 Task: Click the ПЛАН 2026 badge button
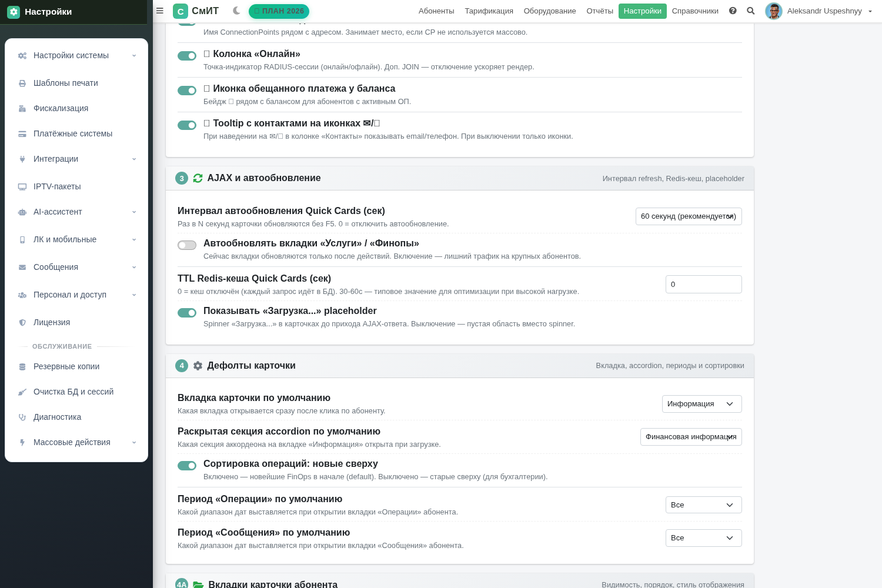click(x=279, y=11)
